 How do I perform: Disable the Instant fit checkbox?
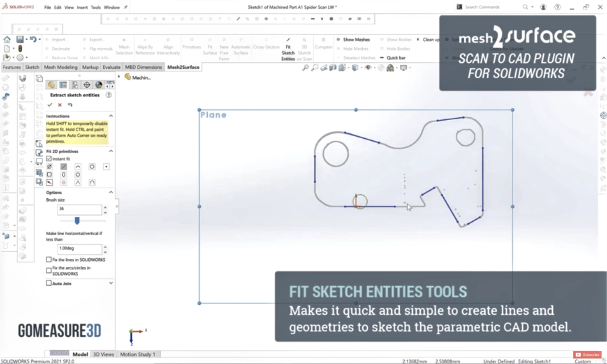point(49,159)
